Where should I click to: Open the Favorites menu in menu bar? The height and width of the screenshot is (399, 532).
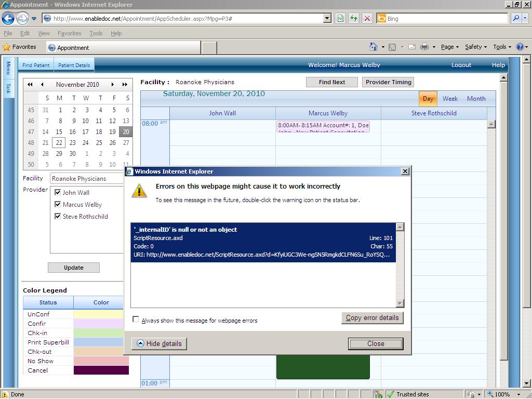(x=69, y=33)
